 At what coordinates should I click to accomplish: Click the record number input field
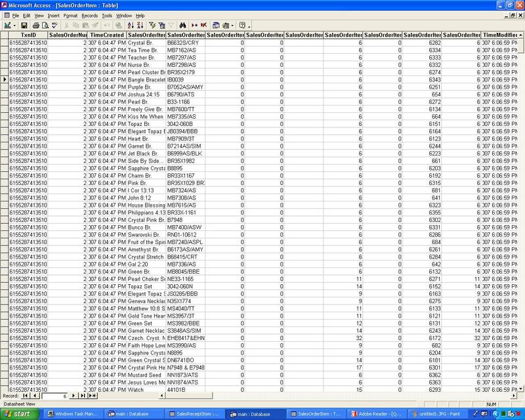pyautogui.click(x=54, y=396)
